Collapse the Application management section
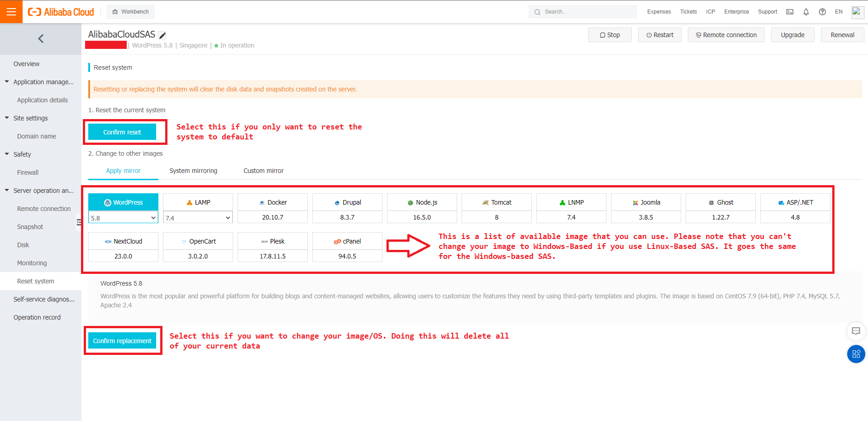 click(x=41, y=82)
